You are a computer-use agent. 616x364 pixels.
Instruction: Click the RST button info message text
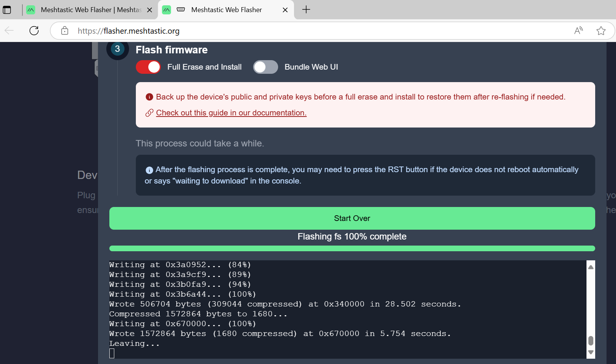(x=361, y=175)
